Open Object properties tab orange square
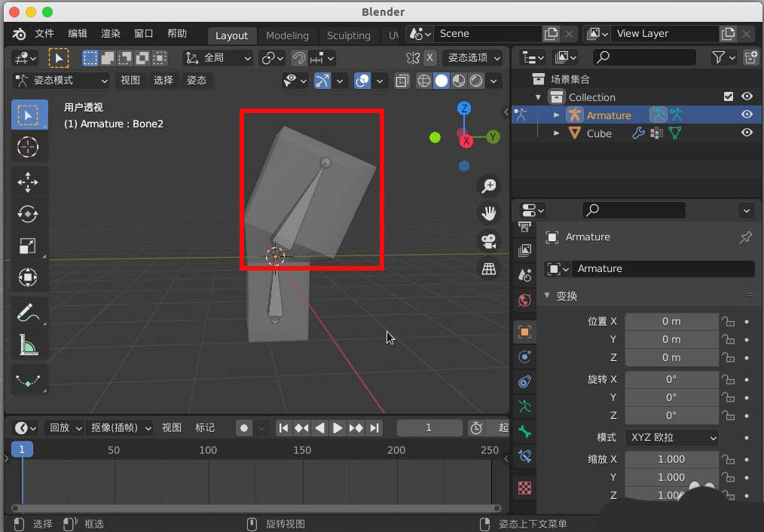The image size is (764, 532). coord(524,332)
